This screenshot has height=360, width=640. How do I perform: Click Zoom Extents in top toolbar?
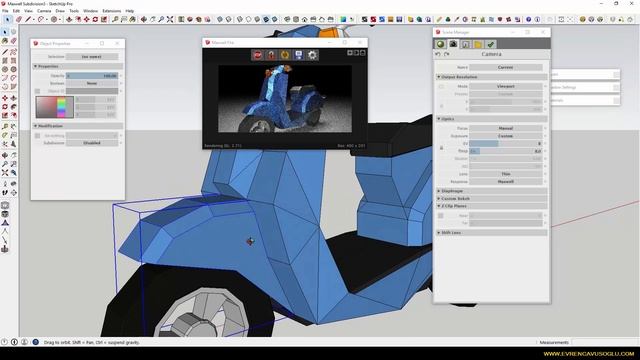tap(170, 19)
